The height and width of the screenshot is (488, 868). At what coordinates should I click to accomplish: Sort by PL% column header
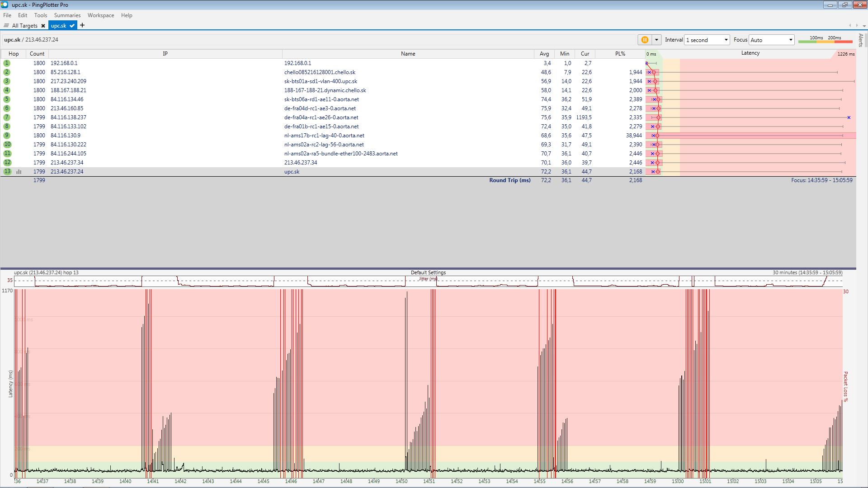point(620,54)
